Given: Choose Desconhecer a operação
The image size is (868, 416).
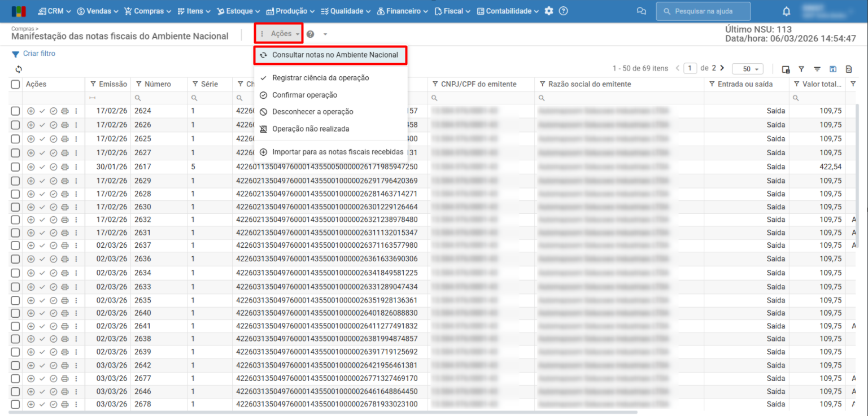Looking at the screenshot, I should [x=330, y=112].
